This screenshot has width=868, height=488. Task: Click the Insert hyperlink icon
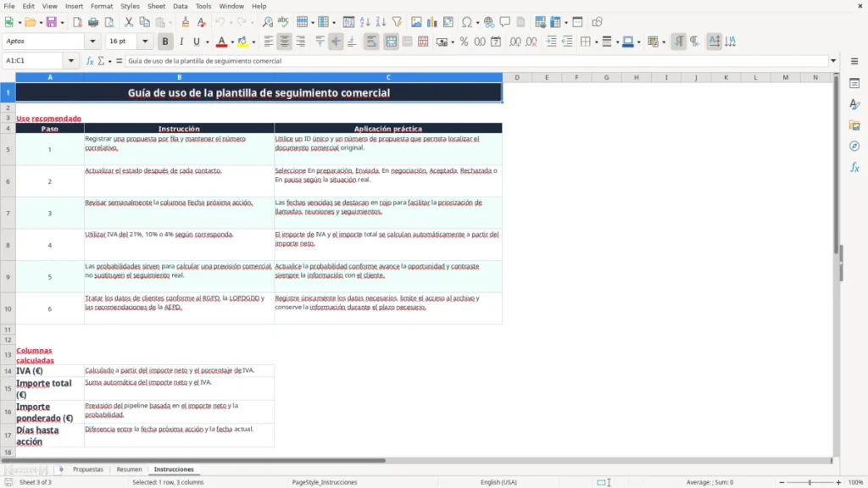(x=489, y=22)
